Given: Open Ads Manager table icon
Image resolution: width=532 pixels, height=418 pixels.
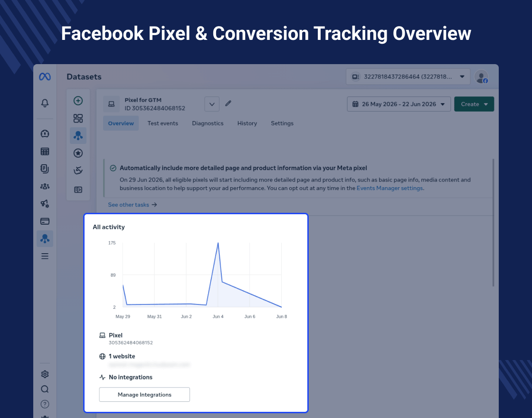Looking at the screenshot, I should tap(45, 152).
